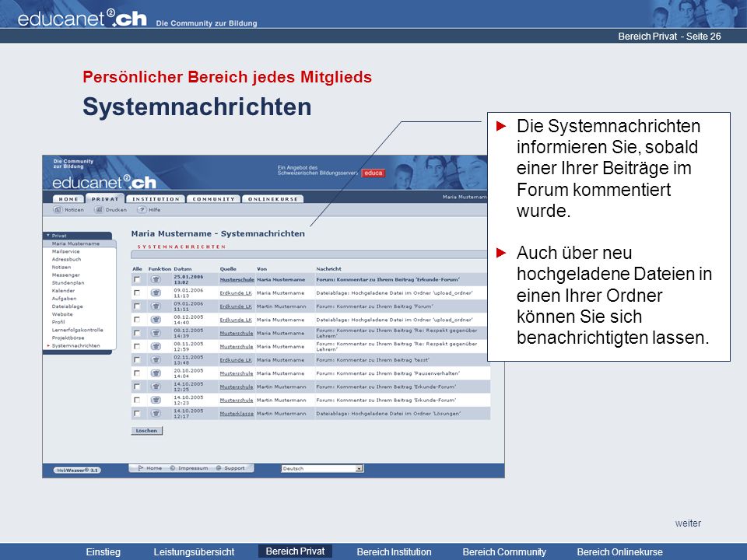Click function icon for 09.01.2006 11:13 message
Image resolution: width=747 pixels, height=560 pixels.
click(x=156, y=293)
